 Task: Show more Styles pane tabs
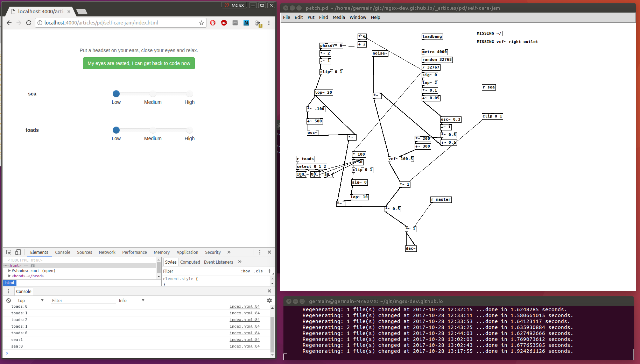tap(240, 262)
